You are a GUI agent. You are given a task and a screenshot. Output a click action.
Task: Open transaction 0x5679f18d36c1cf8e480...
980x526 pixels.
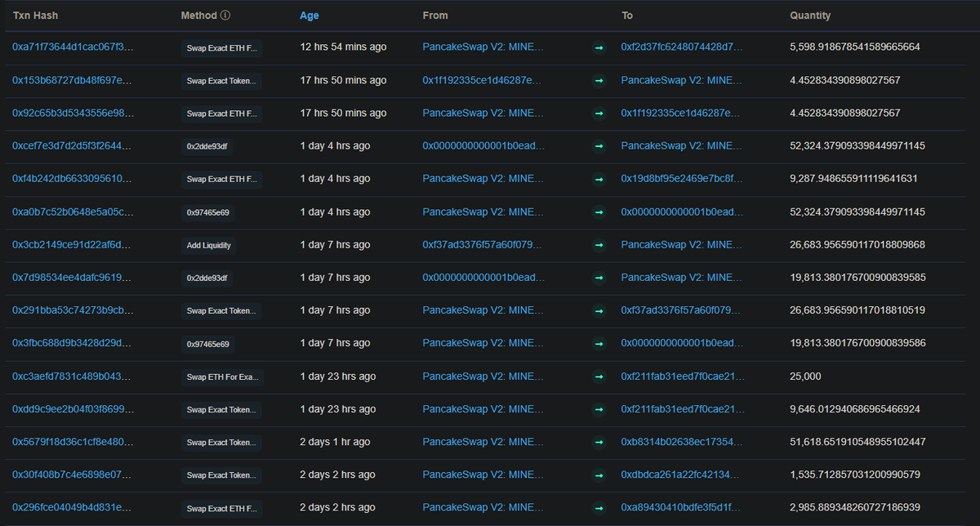pyautogui.click(x=73, y=442)
